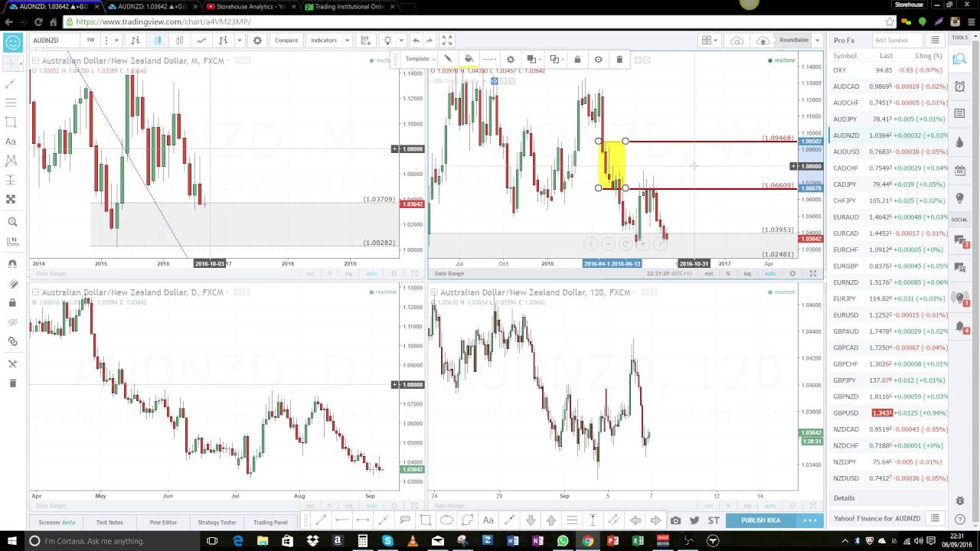Viewport: 980px width, 551px height.
Task: Click the Indicators button
Action: coord(324,40)
